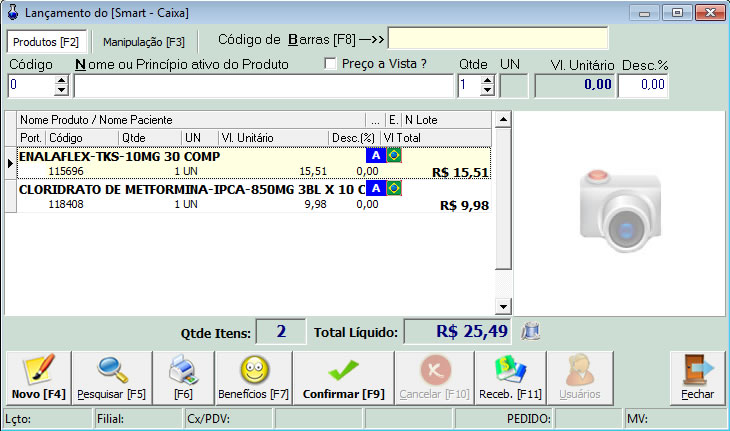Viewport: 730px width, 431px height.
Task: Click scroll down arrow of items list
Action: click(503, 307)
